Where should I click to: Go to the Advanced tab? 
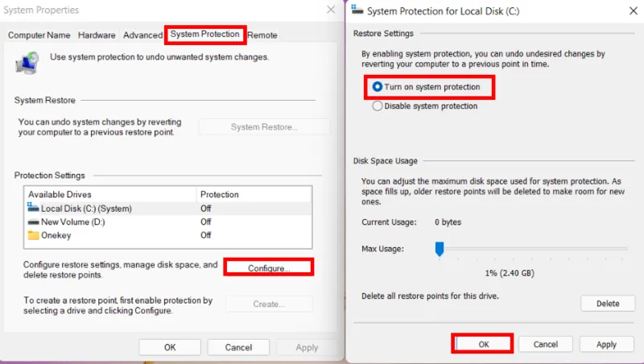pyautogui.click(x=142, y=35)
